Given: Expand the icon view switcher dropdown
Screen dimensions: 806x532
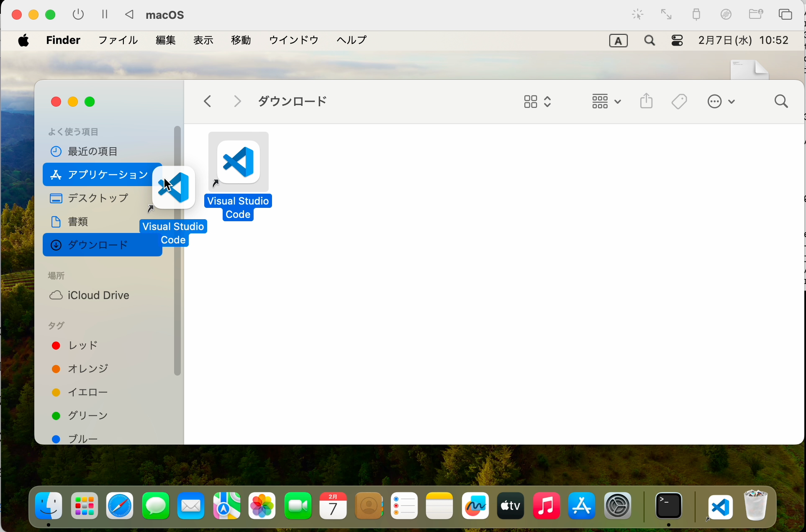Looking at the screenshot, I should pyautogui.click(x=538, y=102).
